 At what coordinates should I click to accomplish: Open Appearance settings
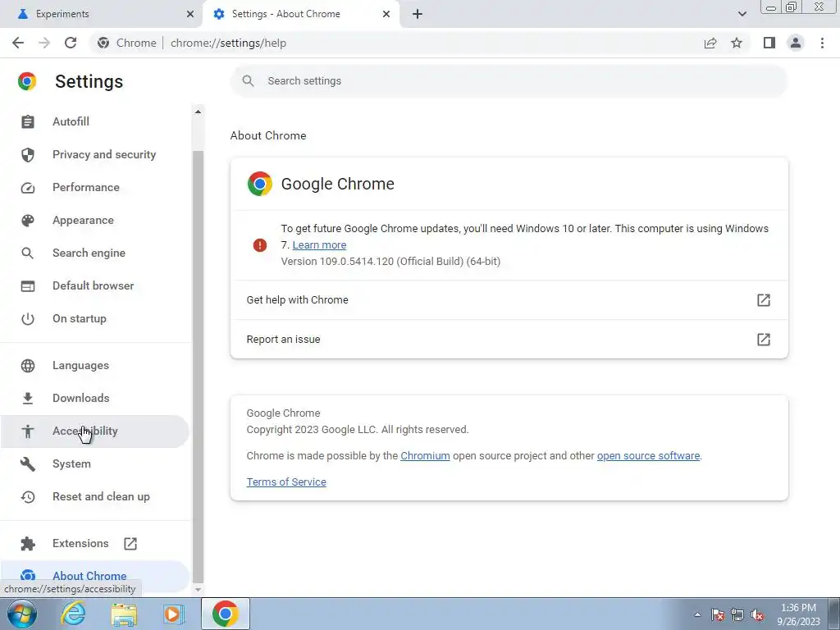click(x=95, y=220)
